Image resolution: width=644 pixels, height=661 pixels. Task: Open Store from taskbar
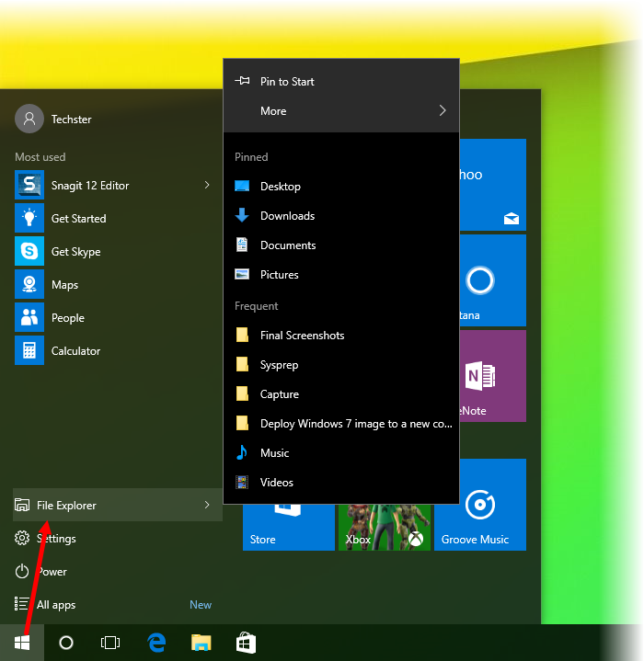pyautogui.click(x=246, y=643)
